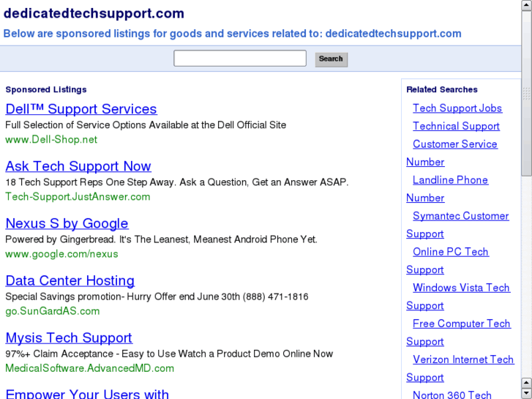The image size is (532, 399).
Task: Select the www.Dell-Shop.net URL text
Action: 51,140
